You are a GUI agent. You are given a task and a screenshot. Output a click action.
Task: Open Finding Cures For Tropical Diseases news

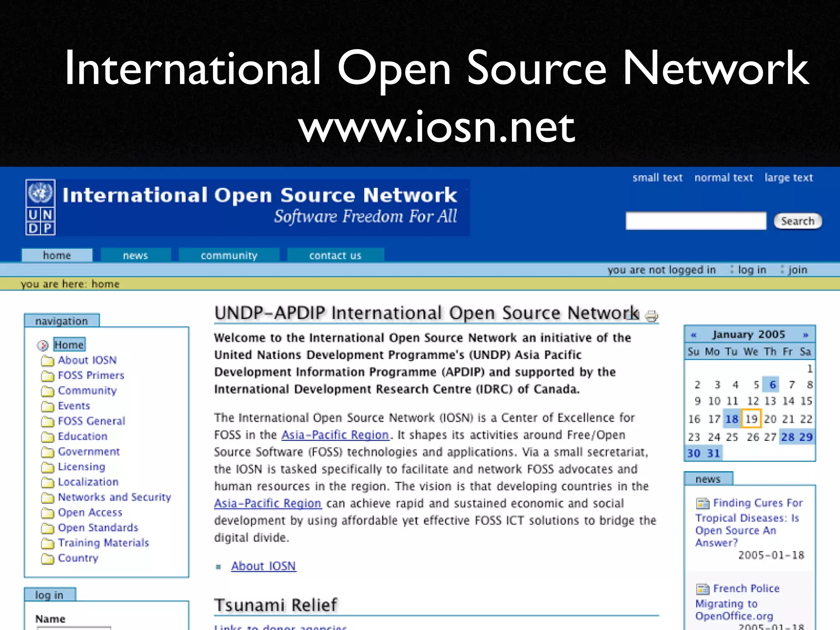(749, 523)
